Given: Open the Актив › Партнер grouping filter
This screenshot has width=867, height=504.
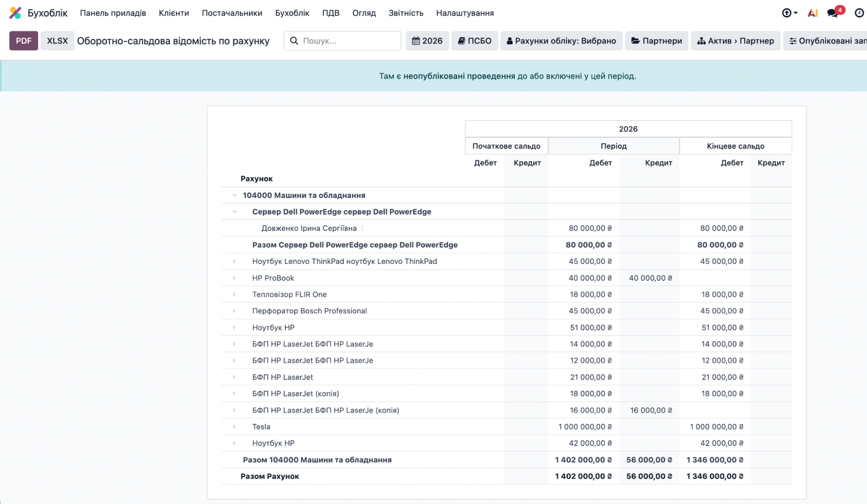Looking at the screenshot, I should pos(736,41).
